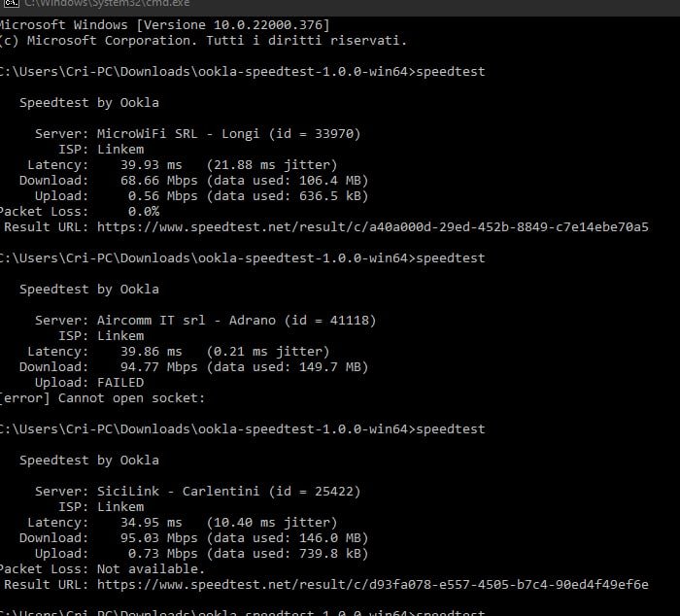Click the Microsoft Corporation copyright line
680x616 pixels.
tap(203, 41)
